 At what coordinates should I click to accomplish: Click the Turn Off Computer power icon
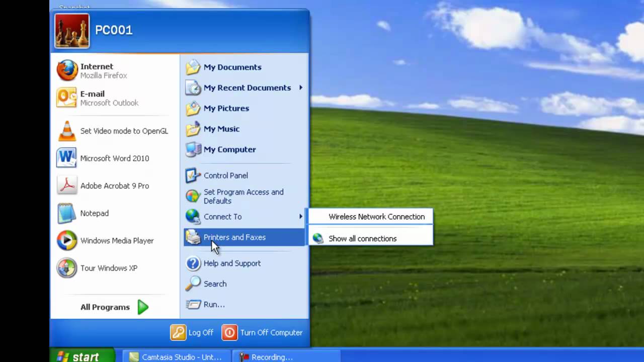pos(229,332)
